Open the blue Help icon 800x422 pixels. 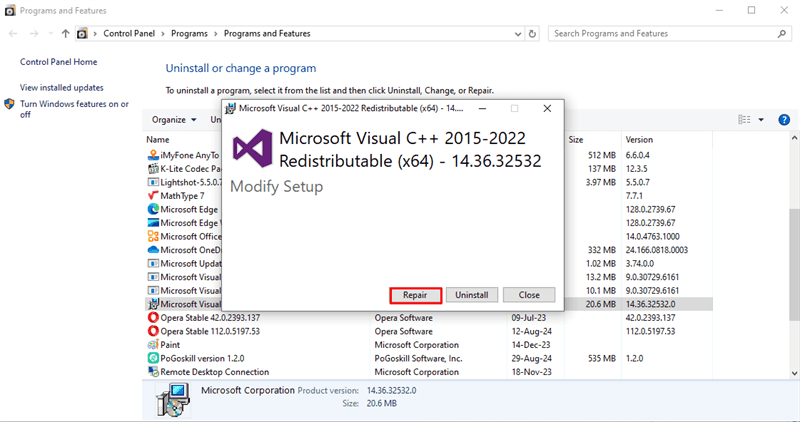(x=784, y=120)
